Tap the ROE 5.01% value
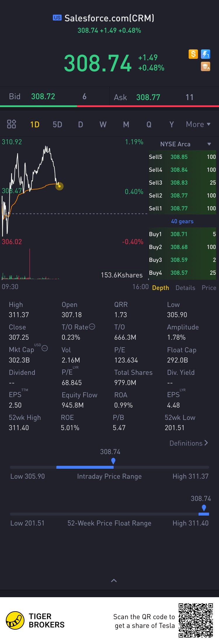This screenshot has height=644, width=219. [x=70, y=428]
